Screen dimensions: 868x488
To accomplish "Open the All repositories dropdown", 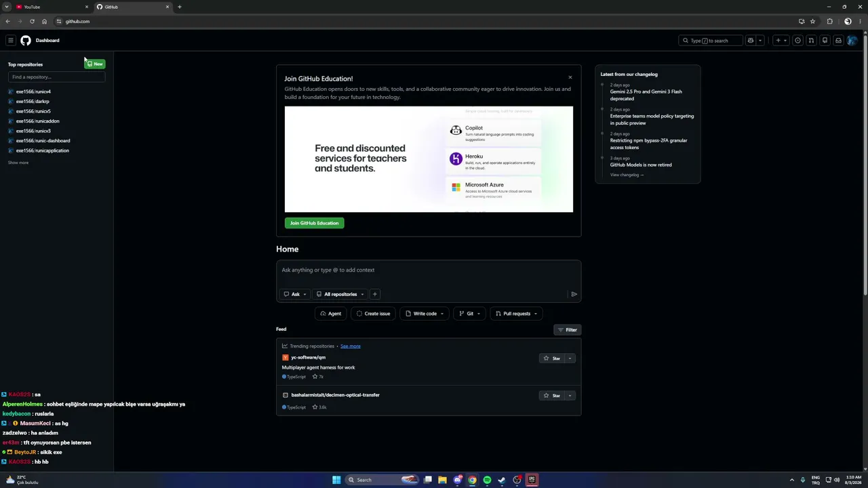I will [x=340, y=294].
